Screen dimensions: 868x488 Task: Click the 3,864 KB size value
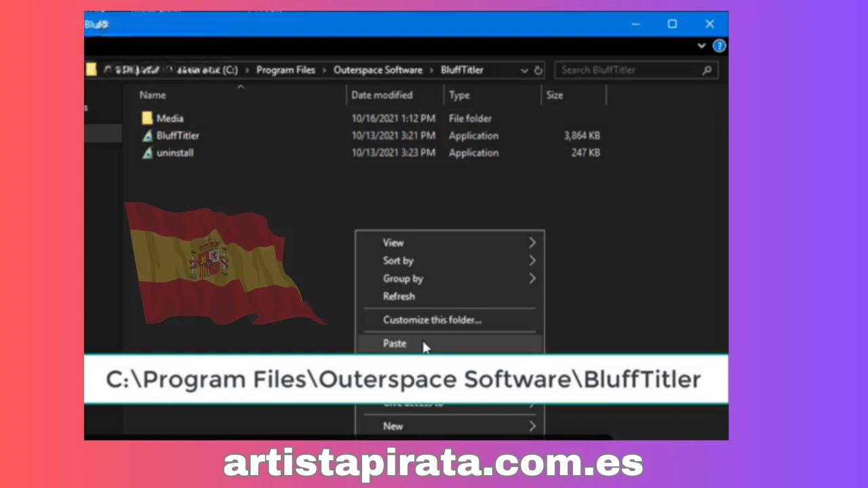click(x=582, y=136)
